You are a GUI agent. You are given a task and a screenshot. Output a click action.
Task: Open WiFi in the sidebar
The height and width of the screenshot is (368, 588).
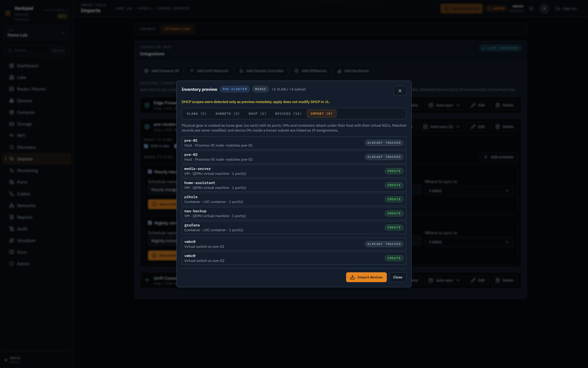[x=37, y=136]
